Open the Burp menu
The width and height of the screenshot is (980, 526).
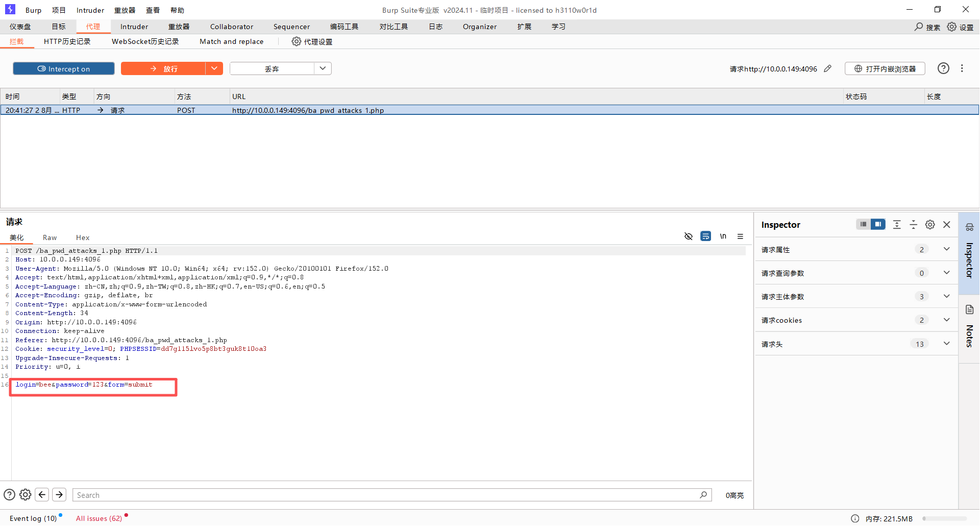[x=34, y=10]
